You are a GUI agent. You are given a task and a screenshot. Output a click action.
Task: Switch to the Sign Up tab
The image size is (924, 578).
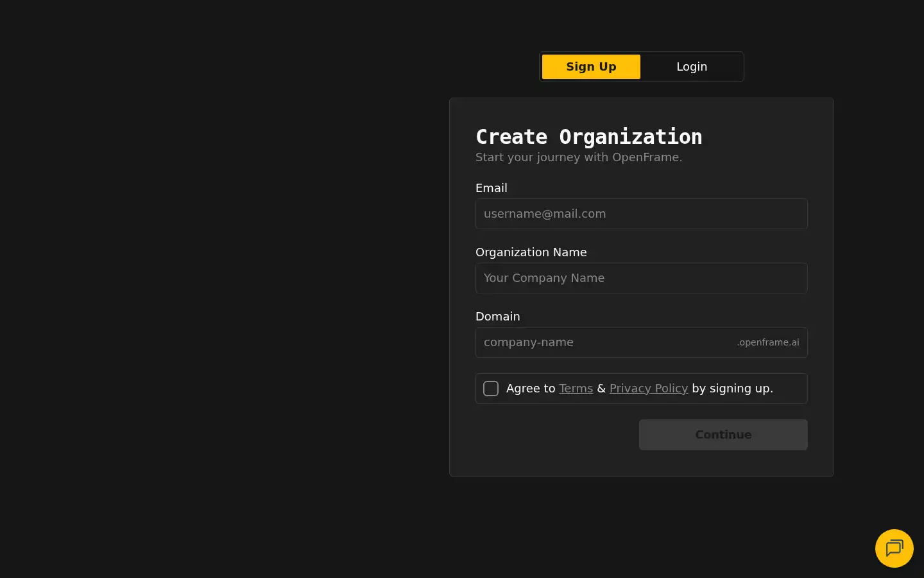pos(591,67)
